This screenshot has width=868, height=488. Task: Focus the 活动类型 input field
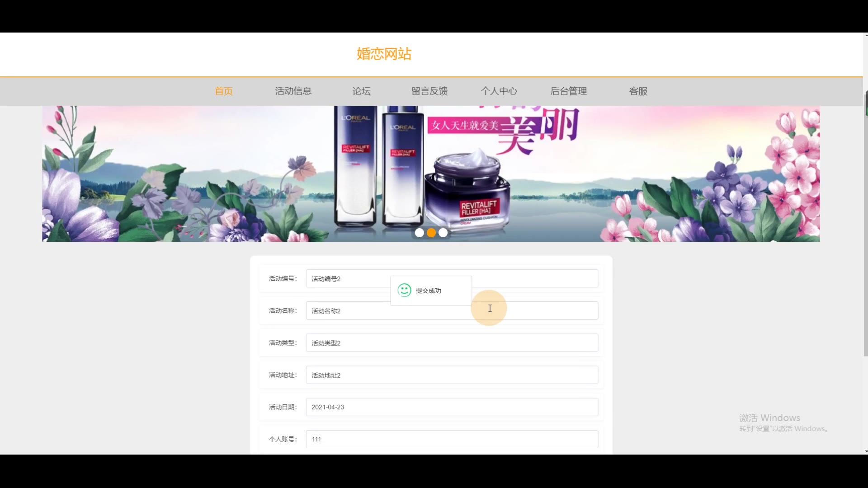452,343
